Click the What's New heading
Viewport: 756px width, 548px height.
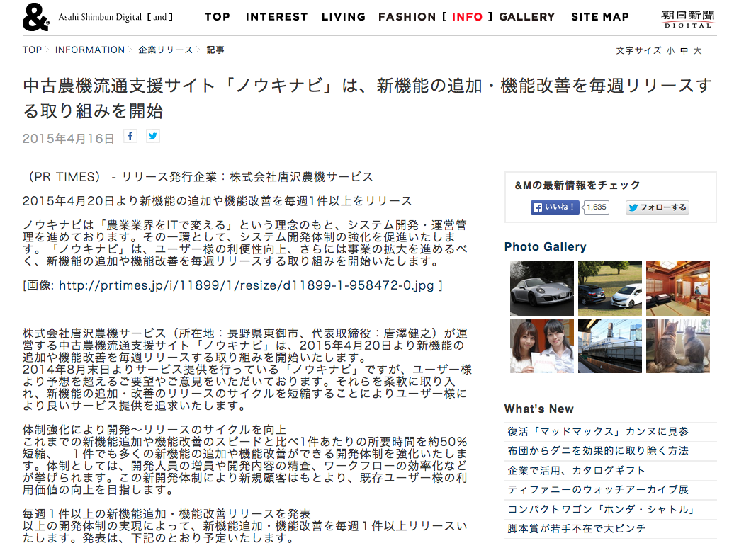539,409
